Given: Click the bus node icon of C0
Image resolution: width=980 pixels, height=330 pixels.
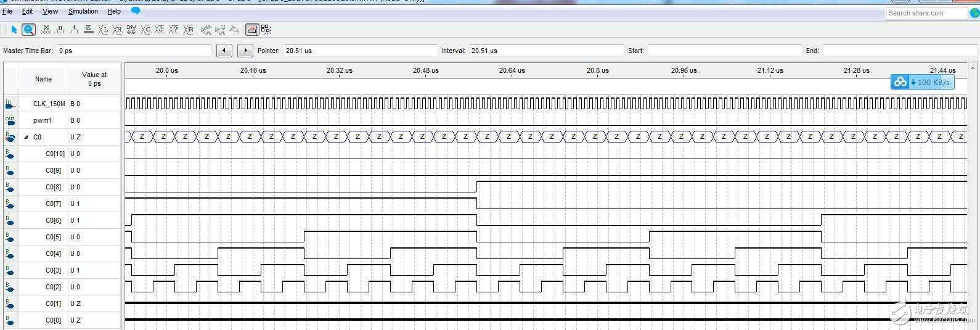Looking at the screenshot, I should [x=9, y=137].
